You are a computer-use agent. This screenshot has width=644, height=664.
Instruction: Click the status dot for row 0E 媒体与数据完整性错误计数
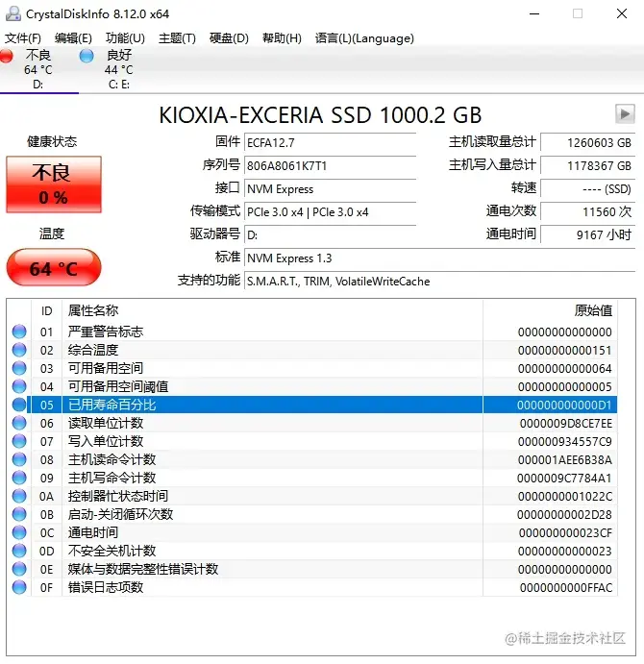[19, 569]
